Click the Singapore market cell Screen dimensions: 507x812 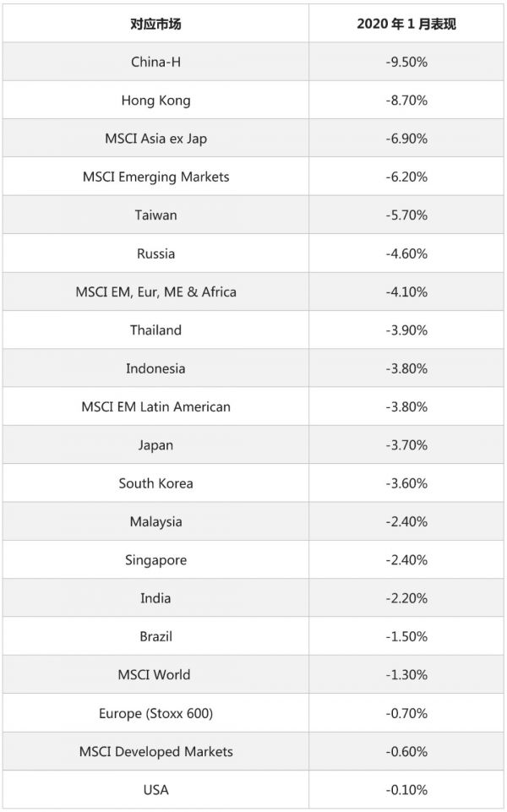[x=155, y=559]
